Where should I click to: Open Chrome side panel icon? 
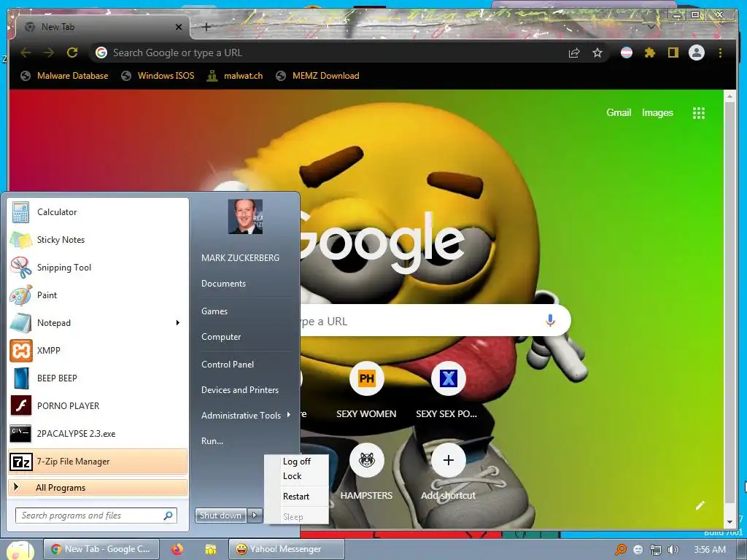point(673,52)
